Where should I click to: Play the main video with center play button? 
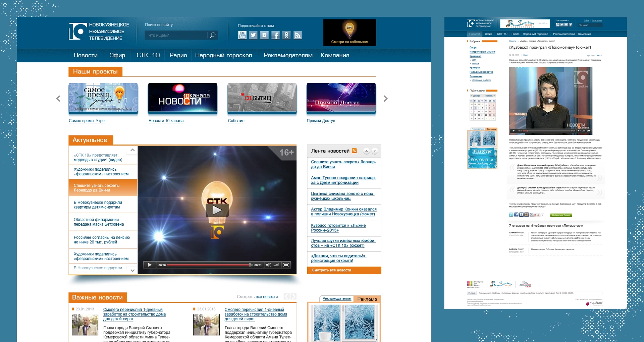click(217, 210)
